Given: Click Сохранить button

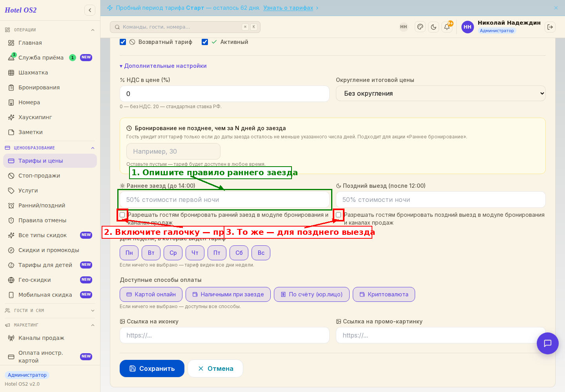Looking at the screenshot, I should pos(152,368).
